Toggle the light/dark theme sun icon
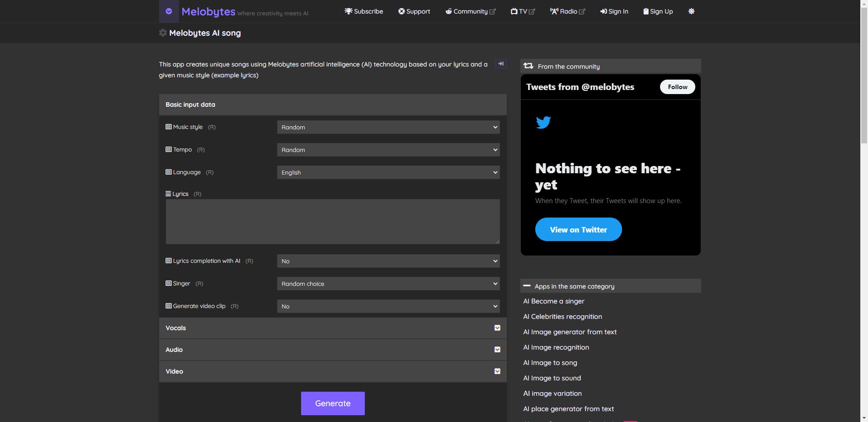Viewport: 868px width, 422px height. click(691, 11)
